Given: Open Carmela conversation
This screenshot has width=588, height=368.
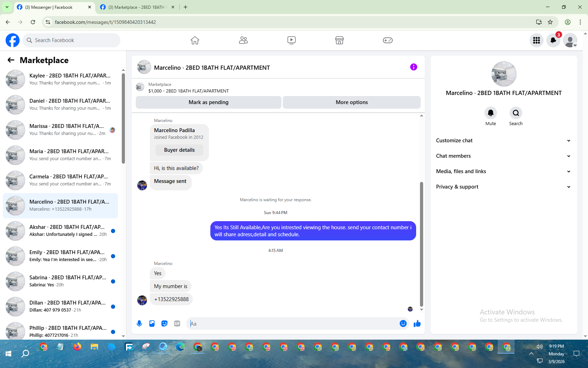Looking at the screenshot, I should (x=61, y=180).
